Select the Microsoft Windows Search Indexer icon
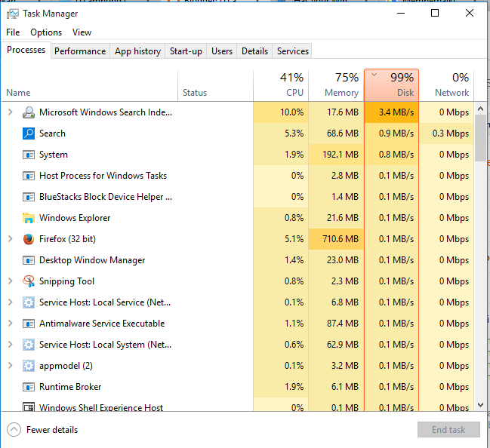The height and width of the screenshot is (448, 490). click(x=29, y=112)
